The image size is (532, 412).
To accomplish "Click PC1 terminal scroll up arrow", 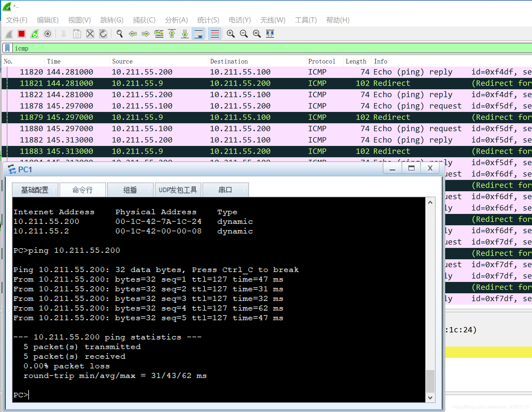I will [x=430, y=202].
